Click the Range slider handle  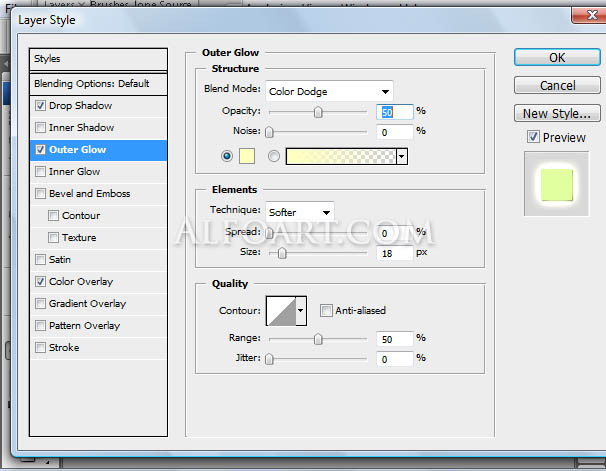318,340
